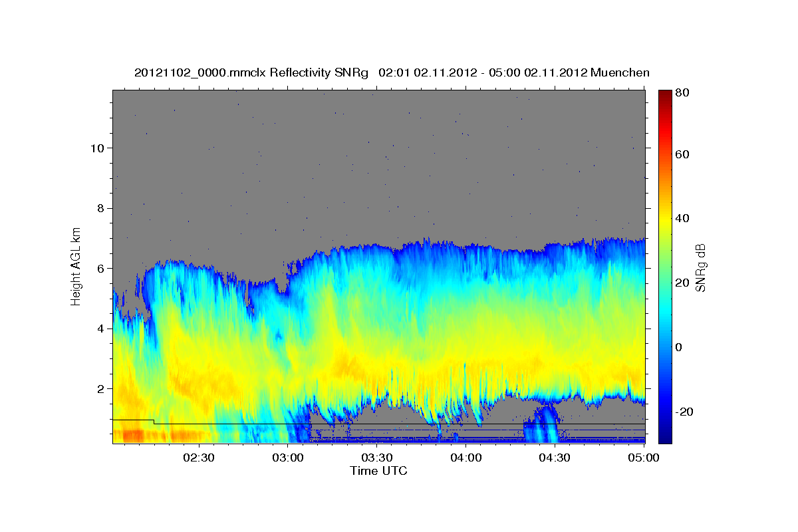The image size is (798, 532).
Task: Click the colorbar value 60
Action: (684, 154)
